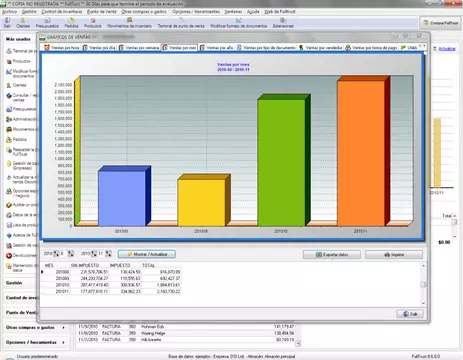Viewport: 463px width, 360px height.
Task: Click Mostrar / Actualizar button
Action: click(147, 254)
